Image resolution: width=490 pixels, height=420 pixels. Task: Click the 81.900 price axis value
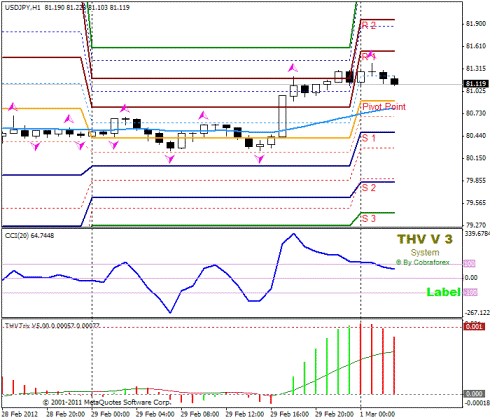point(476,24)
